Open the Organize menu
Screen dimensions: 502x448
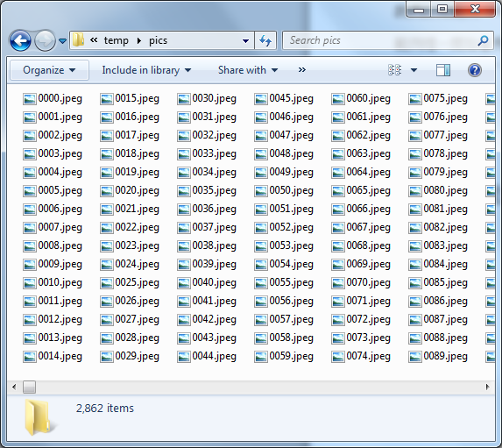pyautogui.click(x=49, y=70)
